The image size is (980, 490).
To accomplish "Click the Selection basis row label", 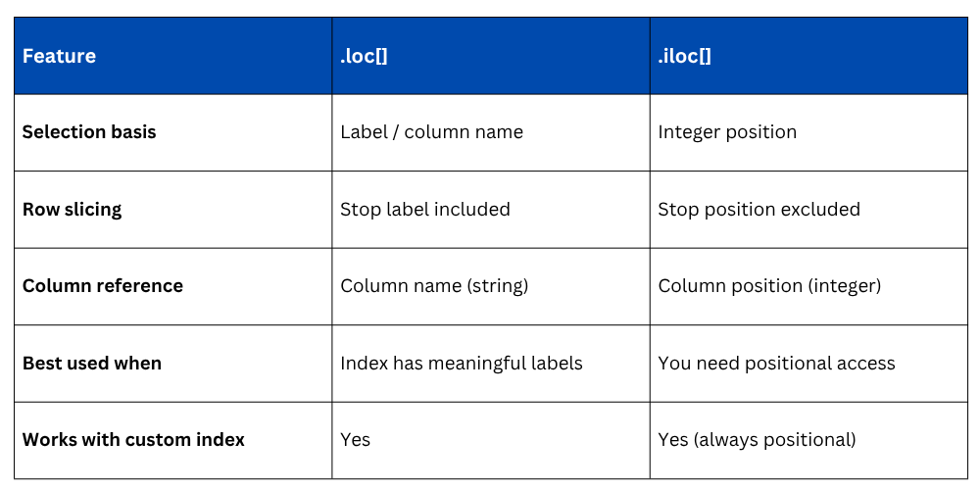I will tap(89, 132).
